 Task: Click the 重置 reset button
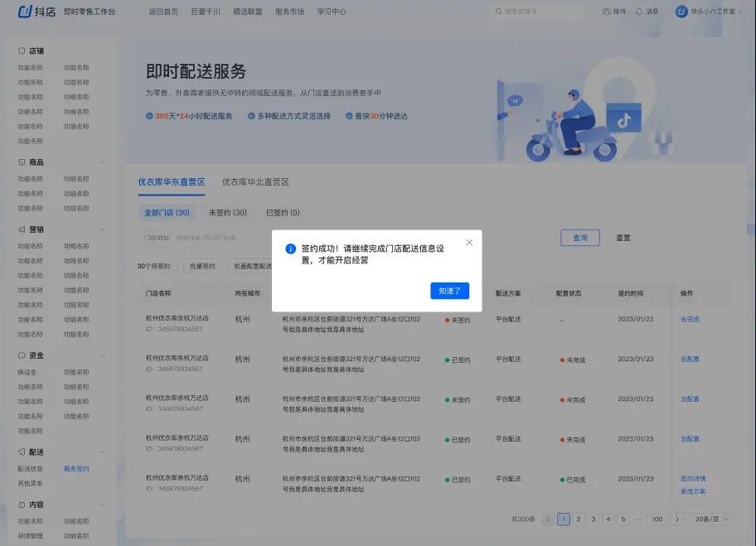tap(623, 238)
